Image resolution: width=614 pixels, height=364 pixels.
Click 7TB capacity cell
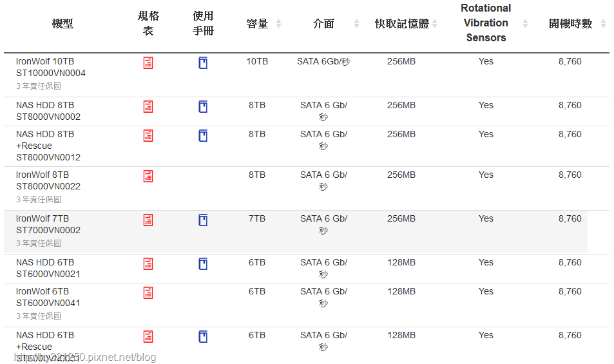(x=257, y=219)
